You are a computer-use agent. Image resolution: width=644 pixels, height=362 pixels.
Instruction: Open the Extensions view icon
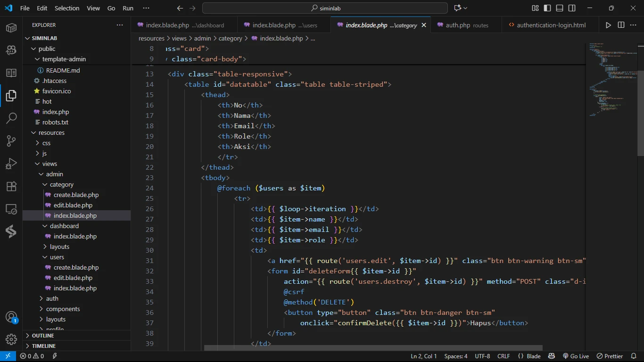[x=11, y=186]
